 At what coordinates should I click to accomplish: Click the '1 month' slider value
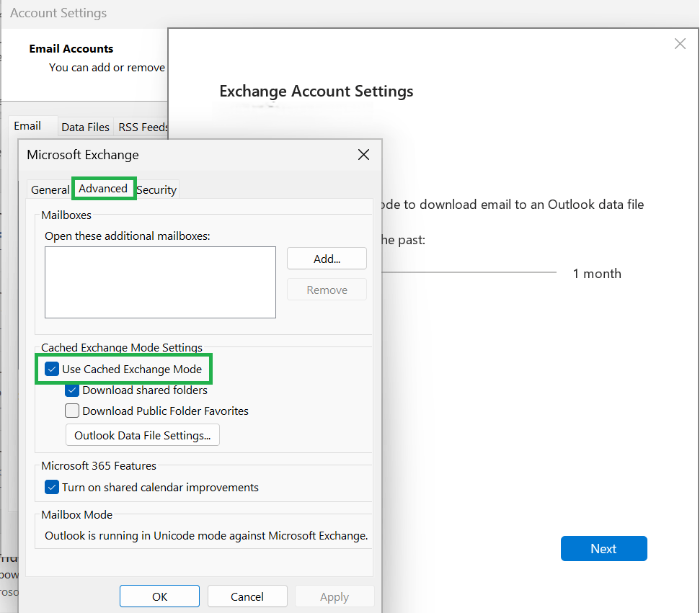coord(597,274)
